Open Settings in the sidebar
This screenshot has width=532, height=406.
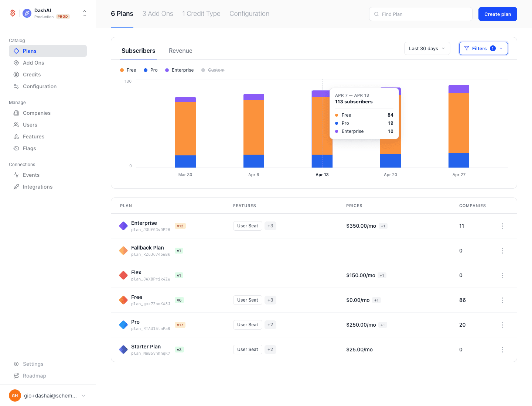pyautogui.click(x=48, y=364)
